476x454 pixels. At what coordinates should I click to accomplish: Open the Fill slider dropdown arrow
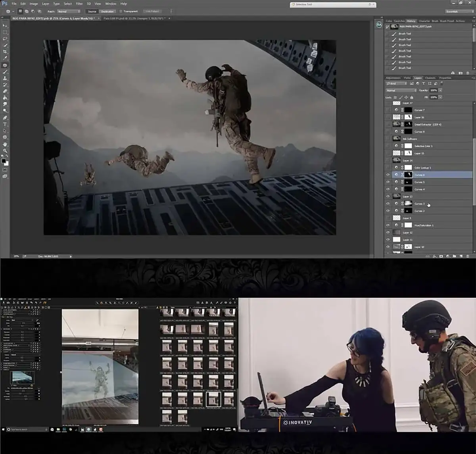(x=440, y=97)
